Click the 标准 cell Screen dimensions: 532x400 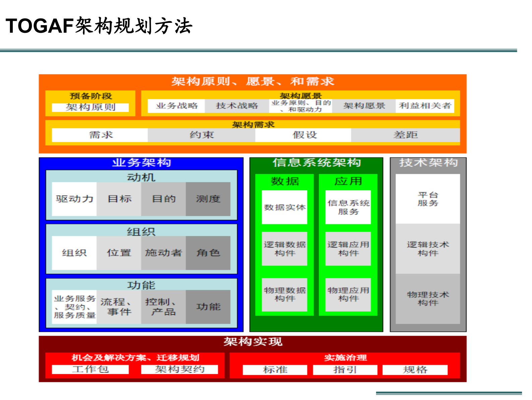tap(275, 370)
